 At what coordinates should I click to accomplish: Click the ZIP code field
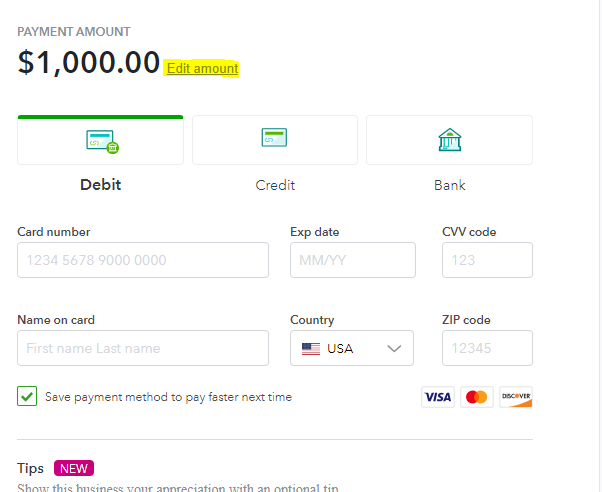click(x=487, y=348)
